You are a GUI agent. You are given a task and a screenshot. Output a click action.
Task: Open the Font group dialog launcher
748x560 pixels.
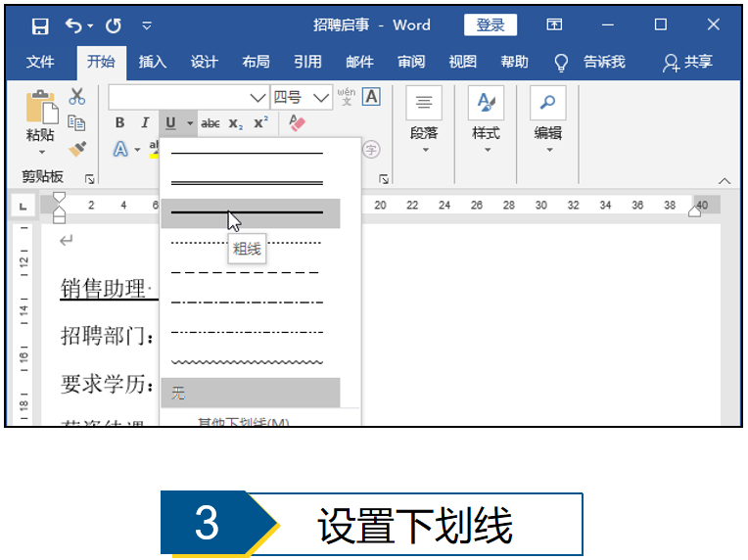[x=384, y=179]
